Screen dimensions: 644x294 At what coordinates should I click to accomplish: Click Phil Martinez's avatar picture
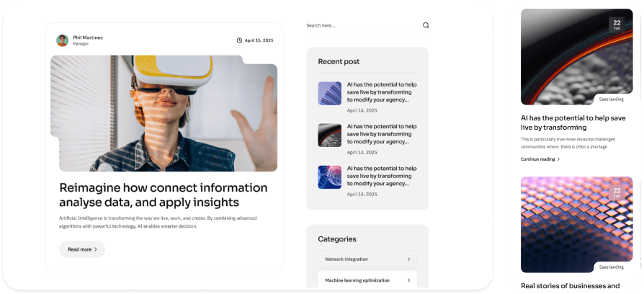point(63,40)
